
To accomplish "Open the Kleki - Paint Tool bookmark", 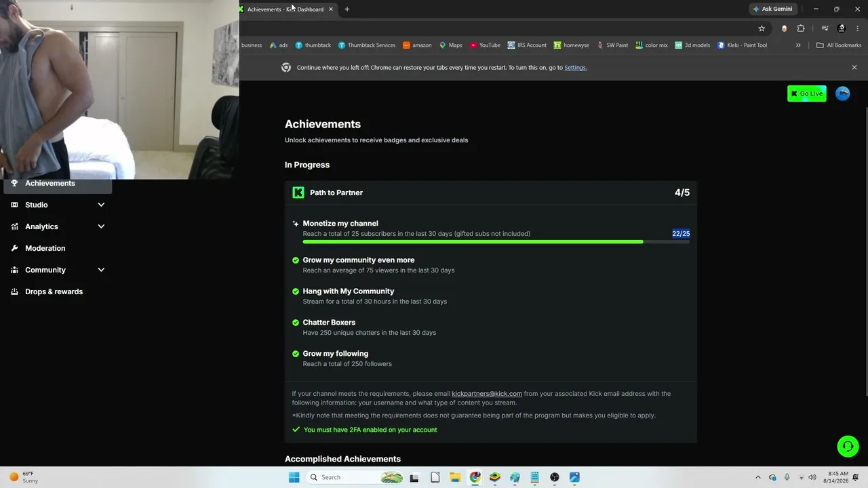I will (742, 45).
